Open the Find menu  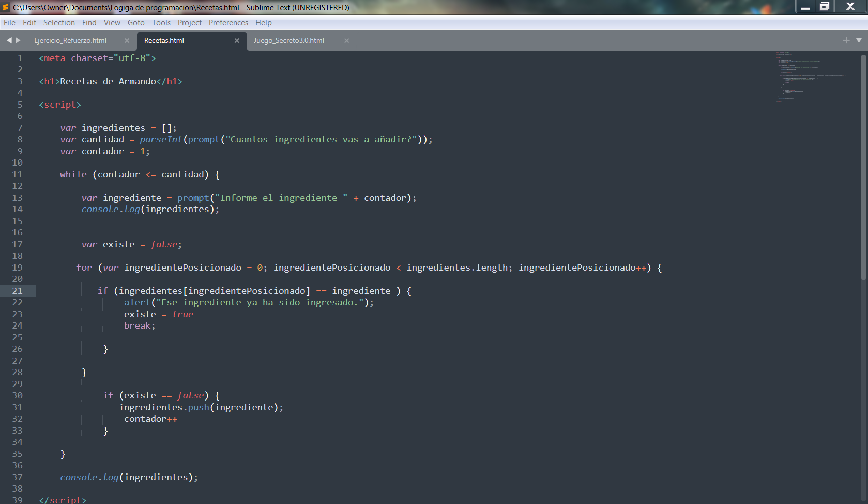tap(89, 23)
